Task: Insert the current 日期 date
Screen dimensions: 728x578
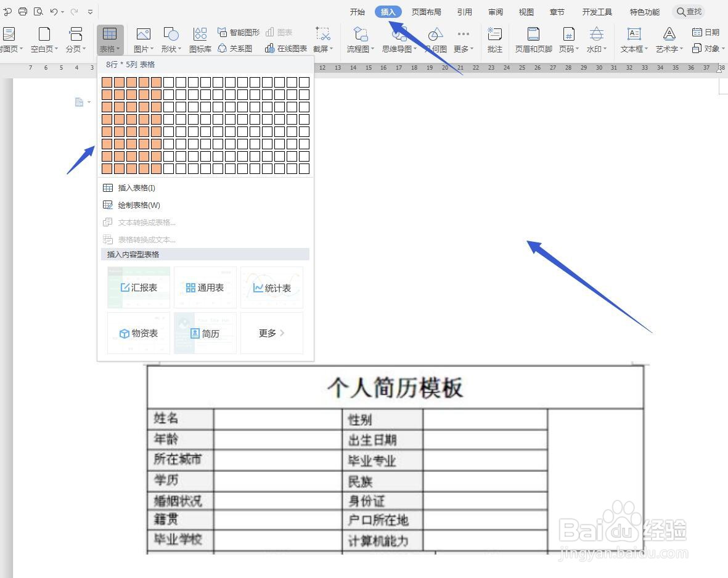Action: pos(706,32)
